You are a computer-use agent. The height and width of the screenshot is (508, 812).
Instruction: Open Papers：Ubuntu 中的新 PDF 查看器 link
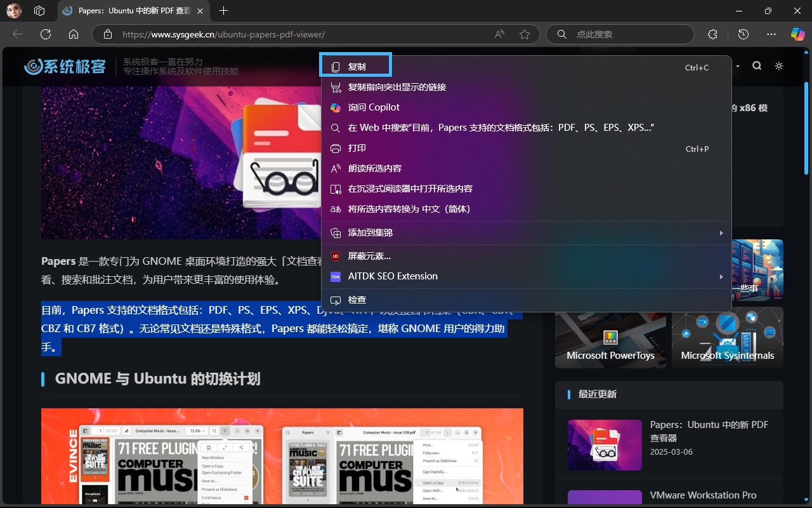pos(709,431)
